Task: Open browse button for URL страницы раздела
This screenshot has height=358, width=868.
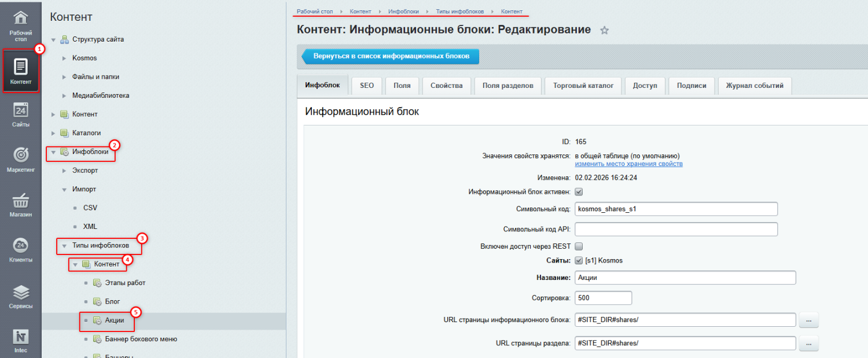Action: point(808,343)
